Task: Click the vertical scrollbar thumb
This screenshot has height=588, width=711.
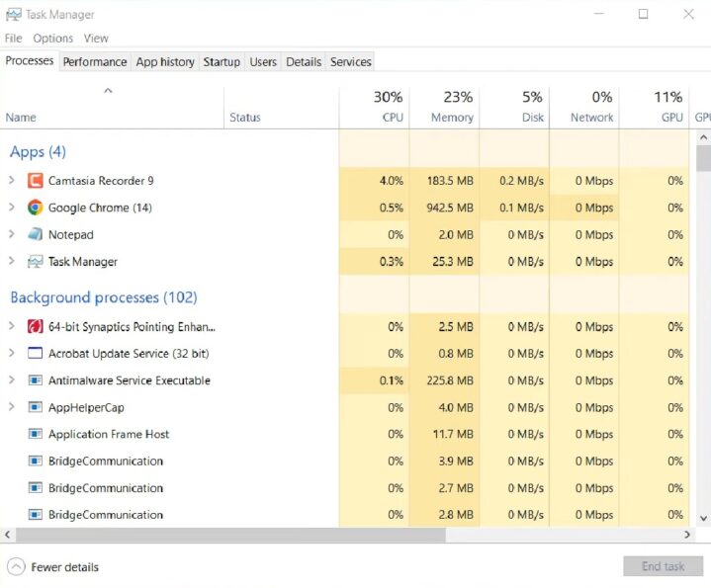Action: (x=703, y=158)
